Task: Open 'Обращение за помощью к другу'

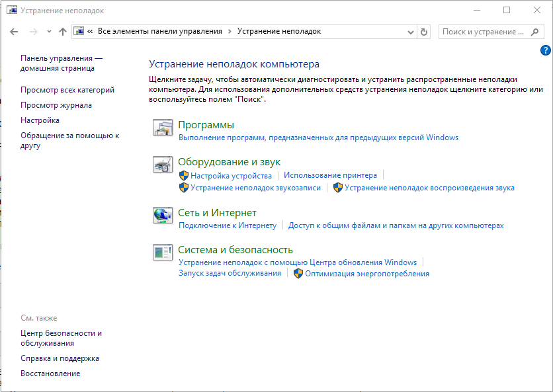Action: pyautogui.click(x=70, y=140)
